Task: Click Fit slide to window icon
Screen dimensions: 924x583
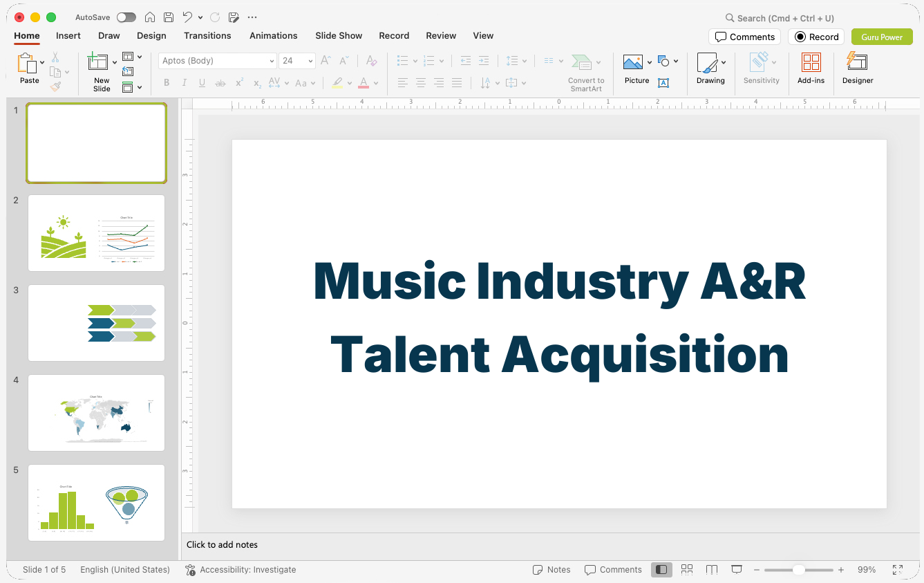Action: (x=898, y=569)
